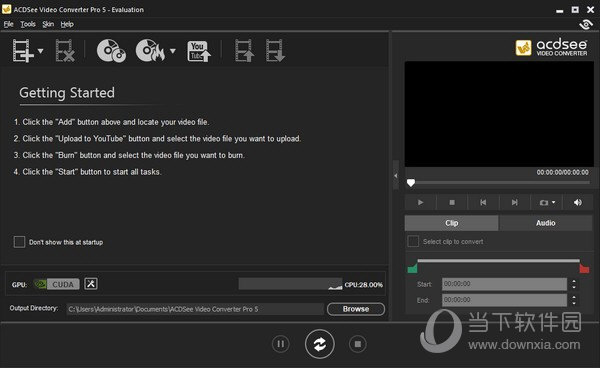This screenshot has height=368, width=600.
Task: Click the Upload to YouTube icon
Action: click(x=199, y=51)
